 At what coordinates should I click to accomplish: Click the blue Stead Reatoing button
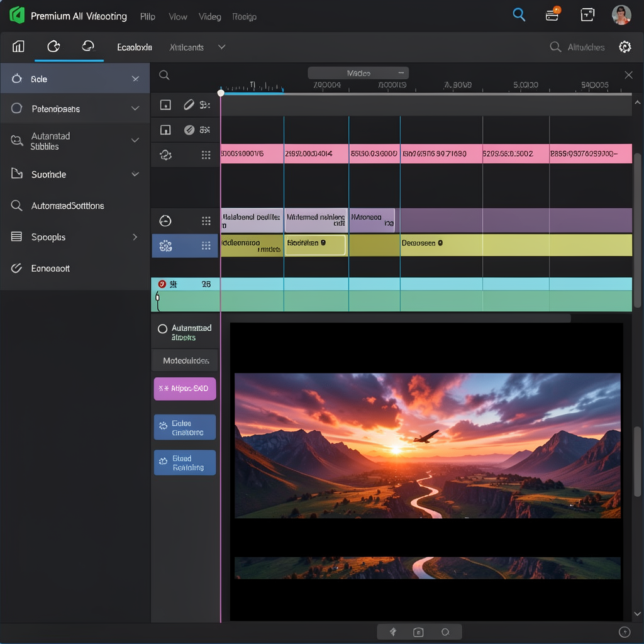pyautogui.click(x=185, y=462)
